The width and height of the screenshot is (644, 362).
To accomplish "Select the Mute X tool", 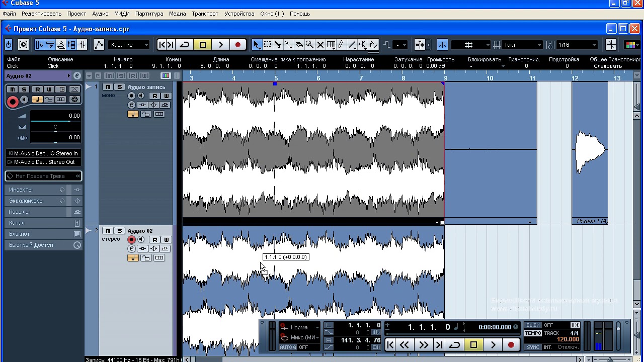I will pyautogui.click(x=320, y=45).
